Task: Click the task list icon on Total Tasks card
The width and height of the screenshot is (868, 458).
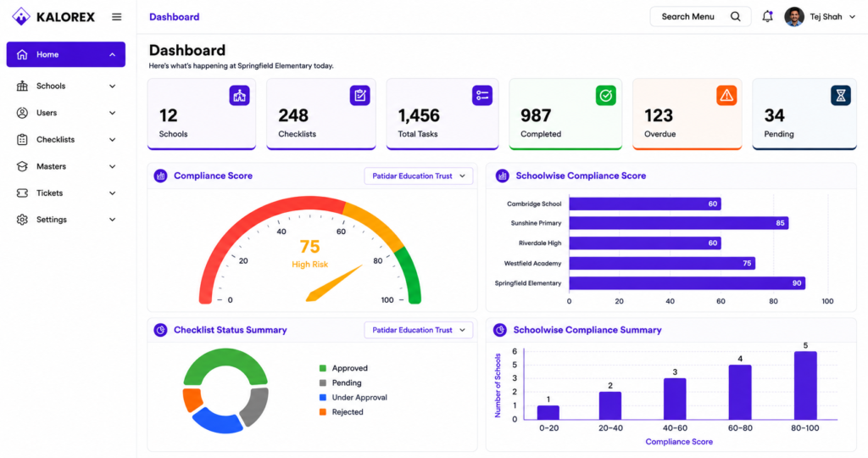Action: pyautogui.click(x=482, y=96)
